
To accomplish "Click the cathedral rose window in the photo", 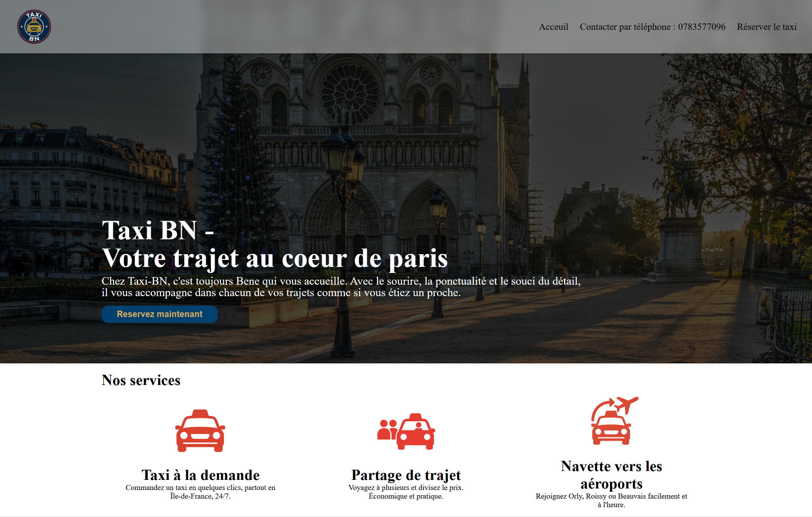I will [x=350, y=94].
